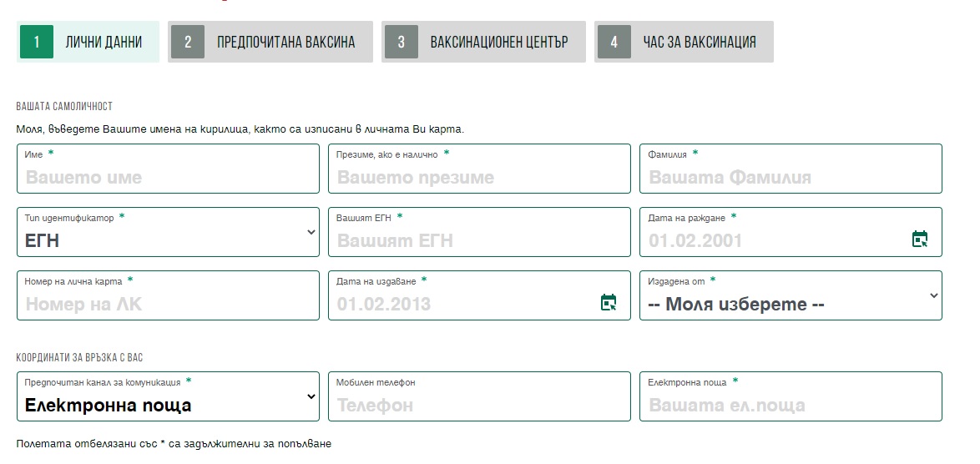Switch to Лични данни step tab
Screen dimensions: 980x464
(x=88, y=42)
